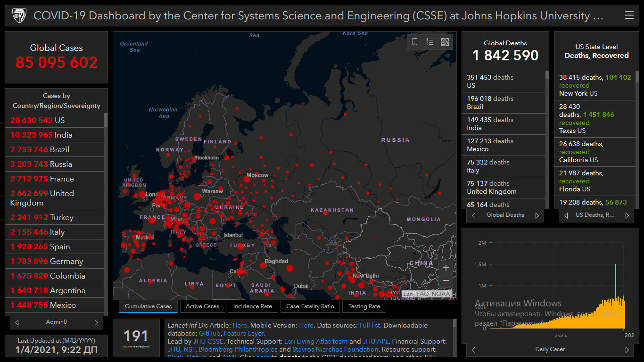Show next chart after Daily Cases

pyautogui.click(x=627, y=350)
